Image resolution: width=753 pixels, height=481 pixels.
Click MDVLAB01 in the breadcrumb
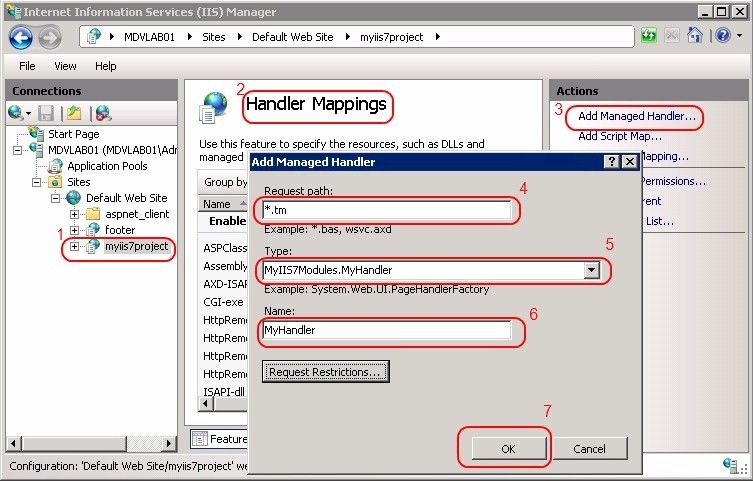149,37
